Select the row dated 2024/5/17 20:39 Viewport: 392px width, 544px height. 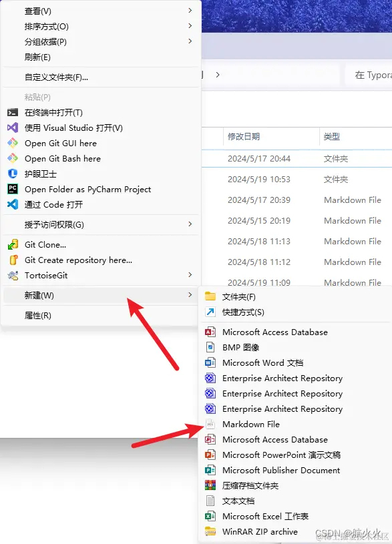point(297,200)
